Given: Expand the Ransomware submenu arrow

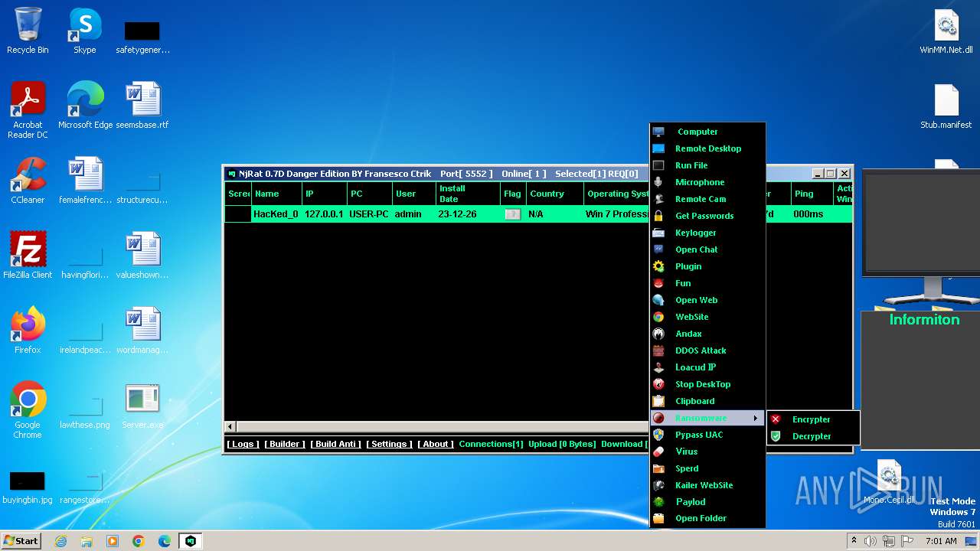Looking at the screenshot, I should click(x=756, y=418).
